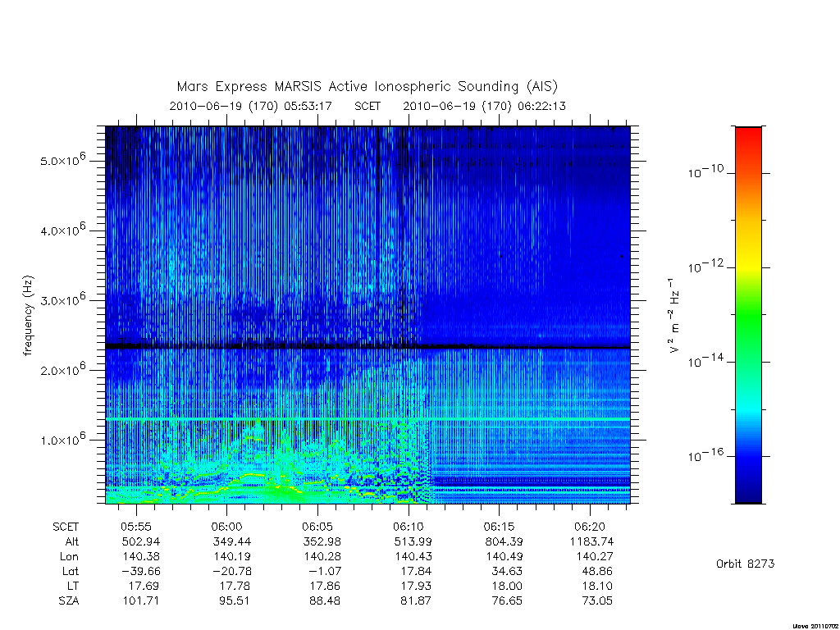Click the 'Lat' row label

click(x=71, y=571)
